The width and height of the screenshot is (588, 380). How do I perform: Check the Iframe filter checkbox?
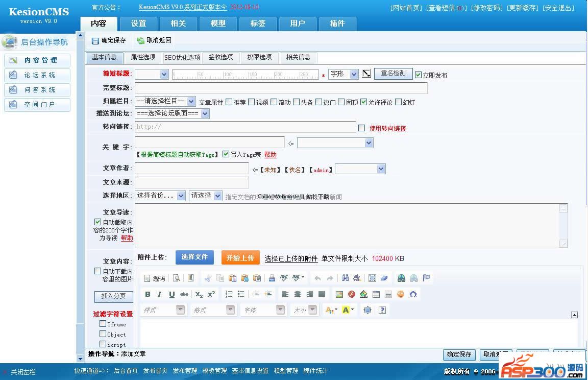coord(103,323)
